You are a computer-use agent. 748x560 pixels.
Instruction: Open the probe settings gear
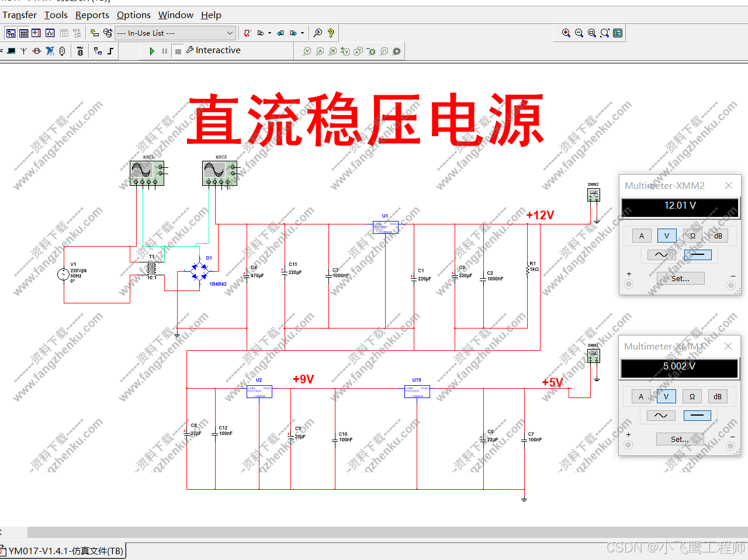(397, 51)
